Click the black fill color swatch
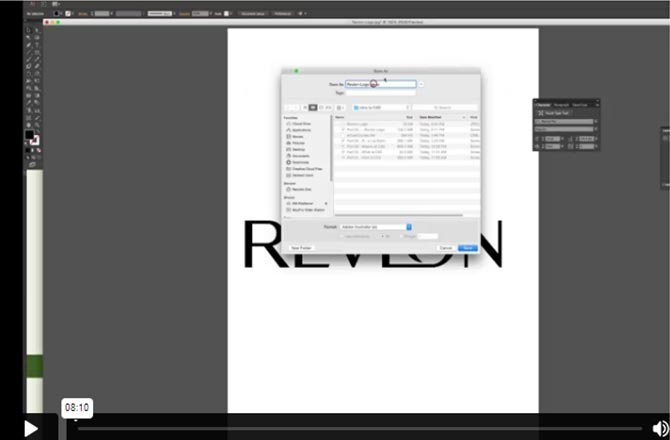The image size is (670, 440). click(29, 135)
